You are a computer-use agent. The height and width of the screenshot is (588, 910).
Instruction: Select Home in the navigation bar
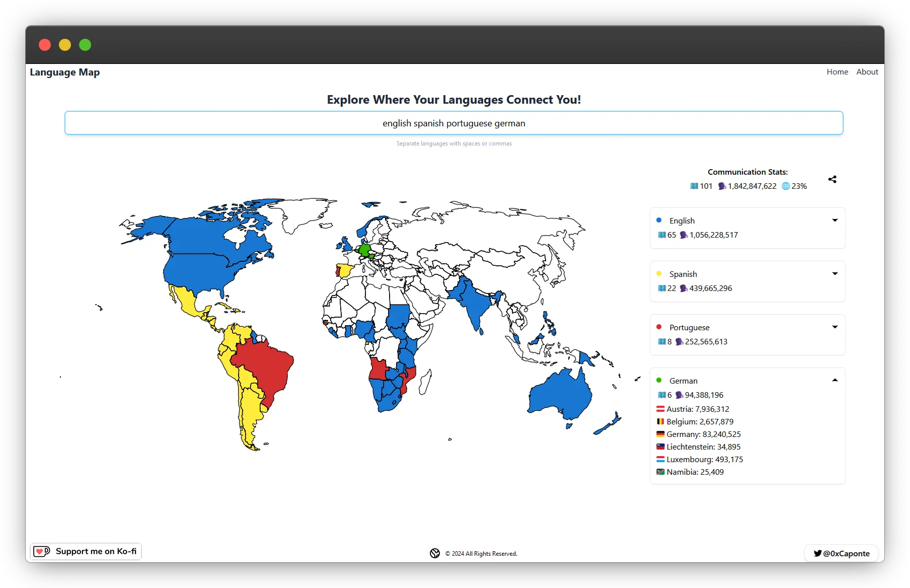point(837,71)
